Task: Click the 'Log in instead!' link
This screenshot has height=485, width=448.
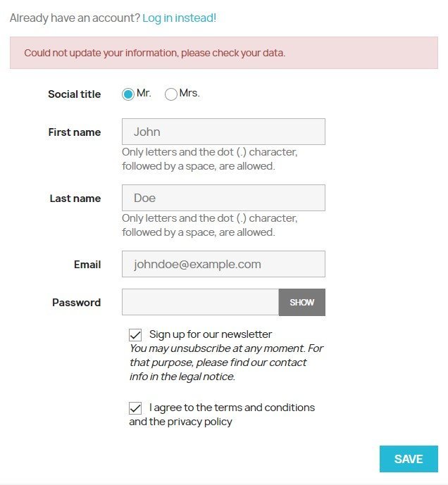Action: click(179, 18)
